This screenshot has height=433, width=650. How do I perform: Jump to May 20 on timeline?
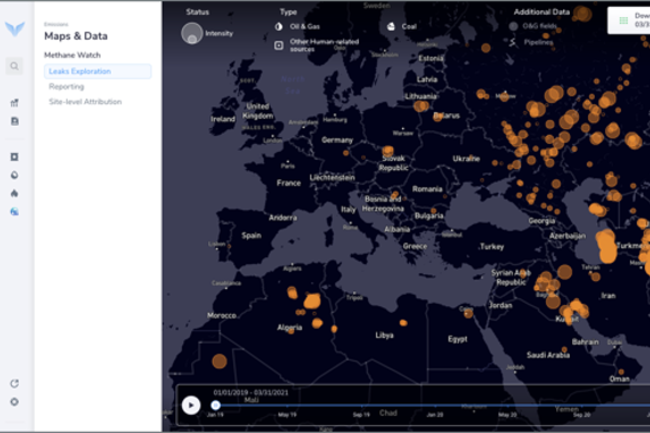[507, 415]
